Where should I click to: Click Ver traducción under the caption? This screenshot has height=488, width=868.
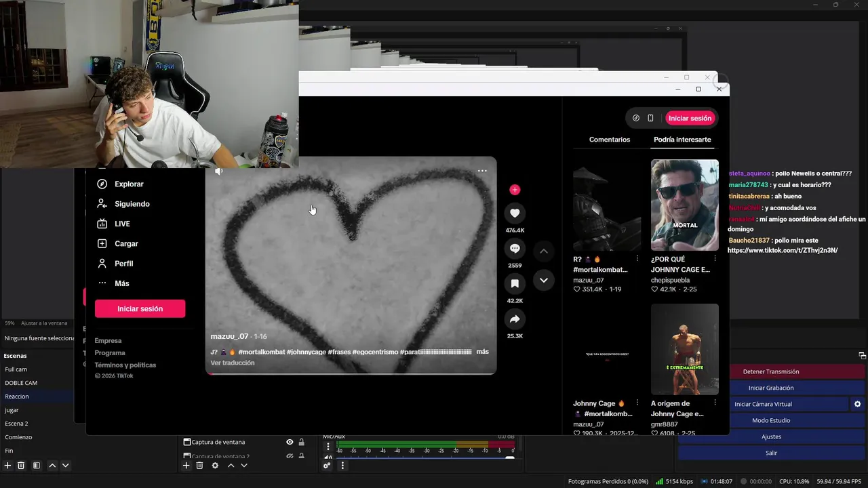[233, 363]
